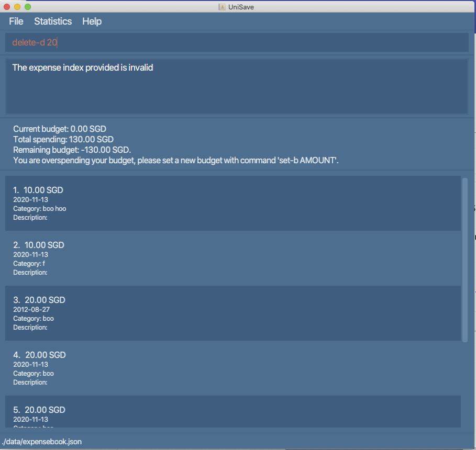
Task: Click the green maximize window button
Action: (28, 7)
